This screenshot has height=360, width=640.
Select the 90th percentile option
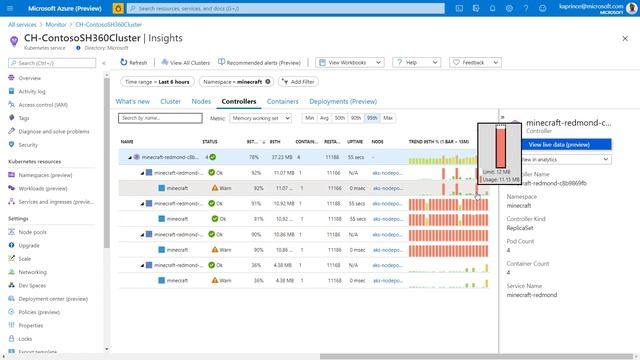(x=356, y=118)
